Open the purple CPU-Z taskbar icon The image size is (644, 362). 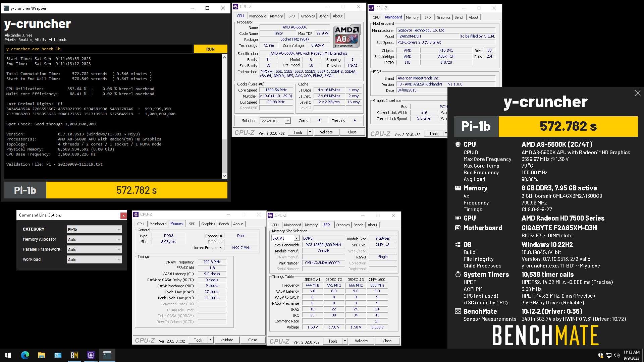click(91, 355)
